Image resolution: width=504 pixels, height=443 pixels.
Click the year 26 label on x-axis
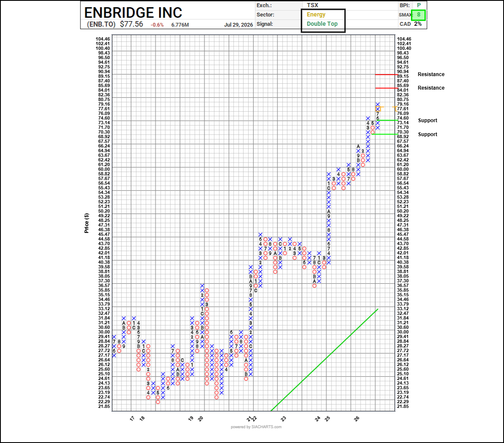point(357,418)
